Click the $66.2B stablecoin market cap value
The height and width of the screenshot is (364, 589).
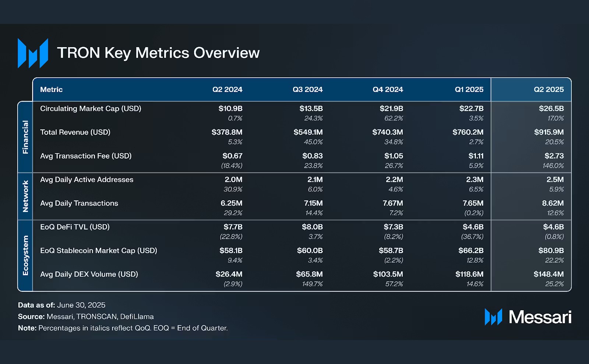click(471, 251)
